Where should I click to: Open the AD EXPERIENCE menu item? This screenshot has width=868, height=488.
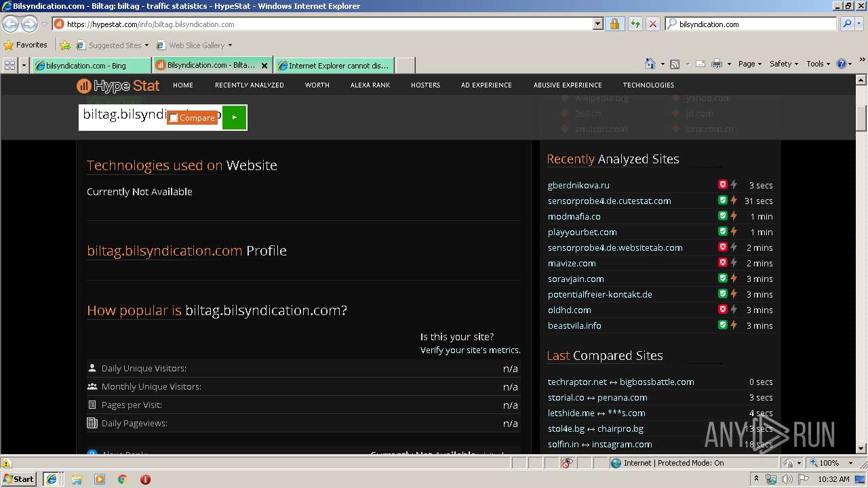[x=486, y=85]
